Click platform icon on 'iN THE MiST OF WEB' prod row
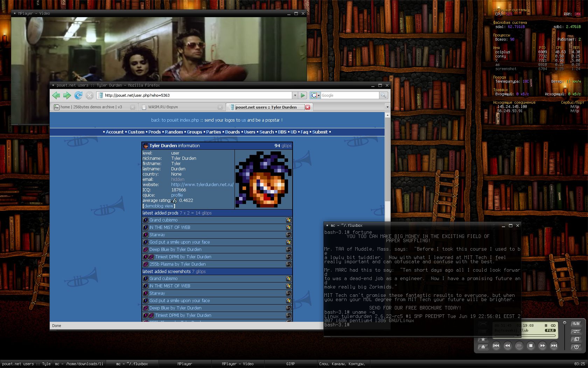This screenshot has width=588, height=368. coord(289,227)
